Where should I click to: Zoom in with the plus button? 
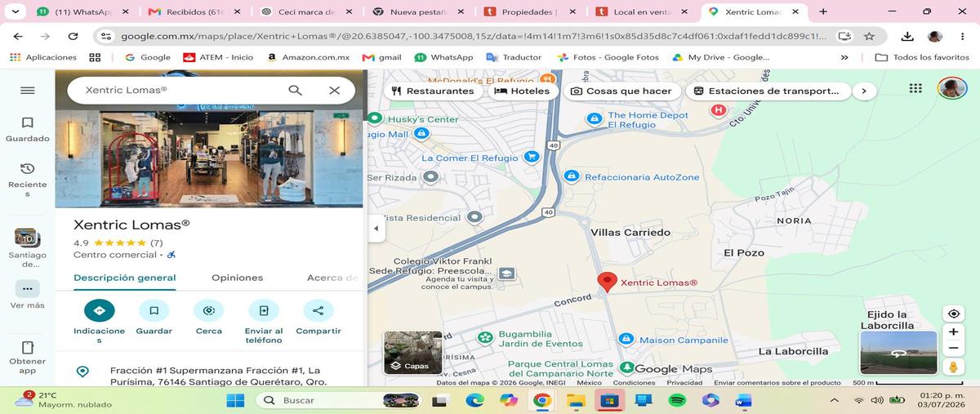[x=952, y=332]
